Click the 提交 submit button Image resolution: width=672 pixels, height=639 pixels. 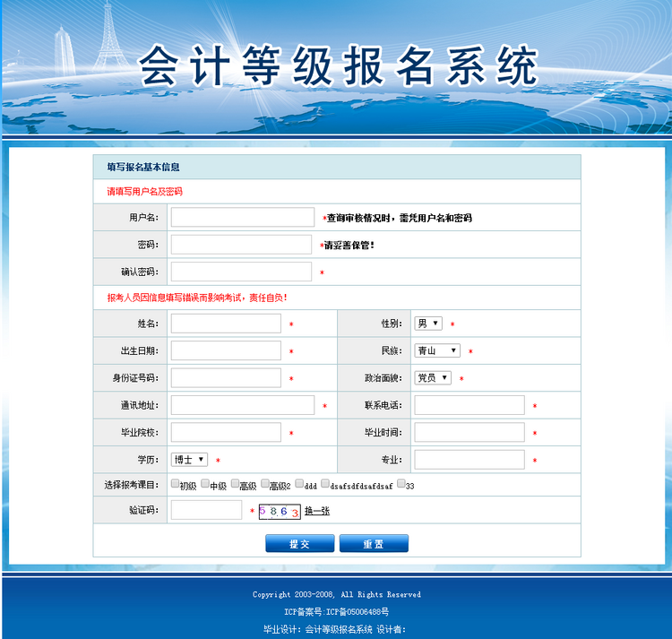pos(299,543)
